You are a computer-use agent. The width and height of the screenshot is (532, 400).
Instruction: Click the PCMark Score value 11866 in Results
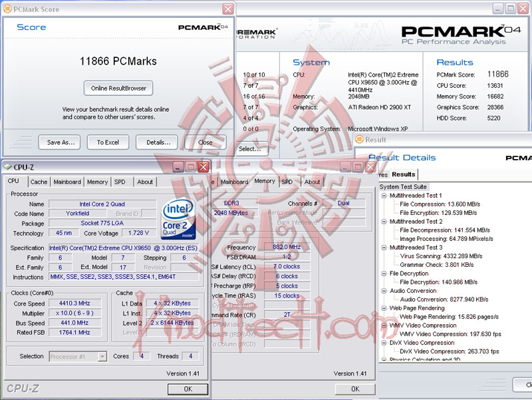pos(497,74)
